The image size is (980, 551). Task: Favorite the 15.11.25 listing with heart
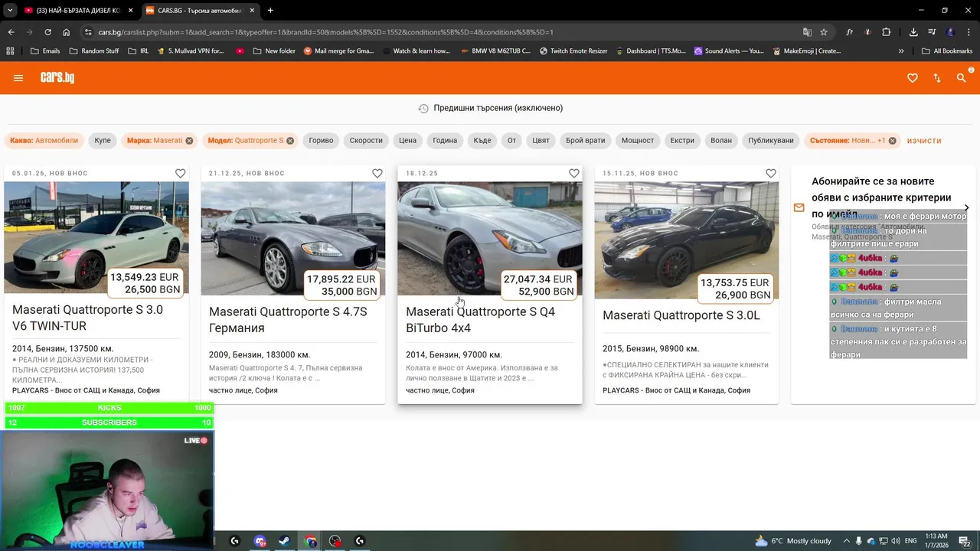click(771, 174)
